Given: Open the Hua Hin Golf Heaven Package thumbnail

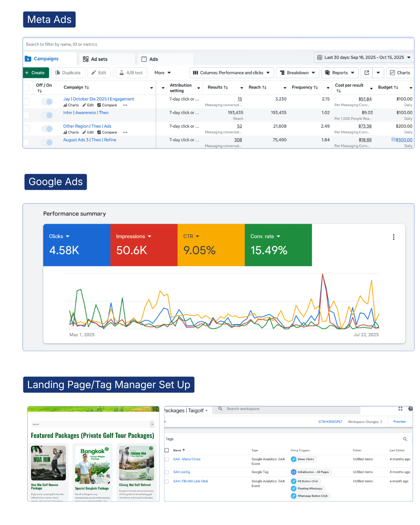Looking at the screenshot, I should (48, 463).
